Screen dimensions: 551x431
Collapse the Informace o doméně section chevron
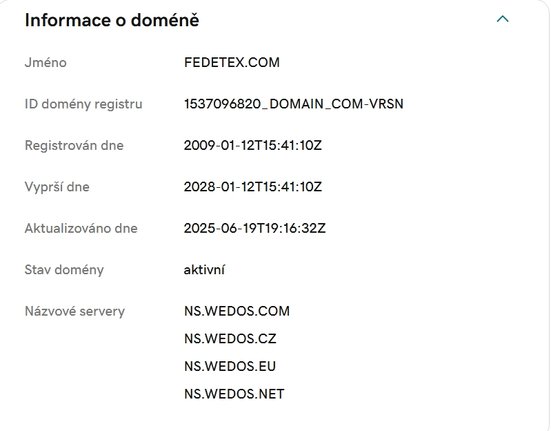[x=503, y=19]
